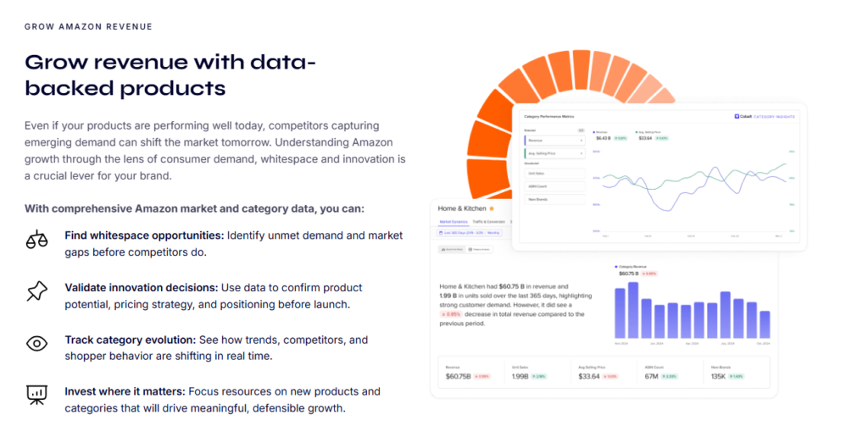Click the calendar icon in the date range filter

click(x=441, y=233)
